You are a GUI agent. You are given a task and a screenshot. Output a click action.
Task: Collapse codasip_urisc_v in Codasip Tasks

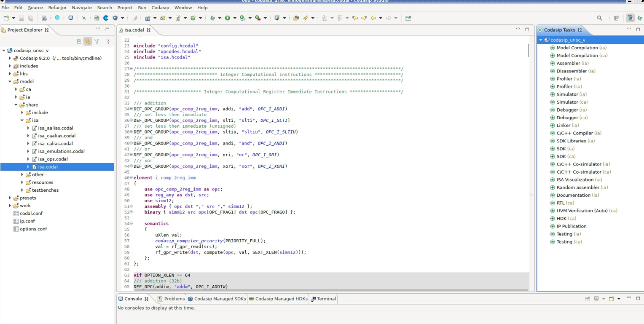541,40
